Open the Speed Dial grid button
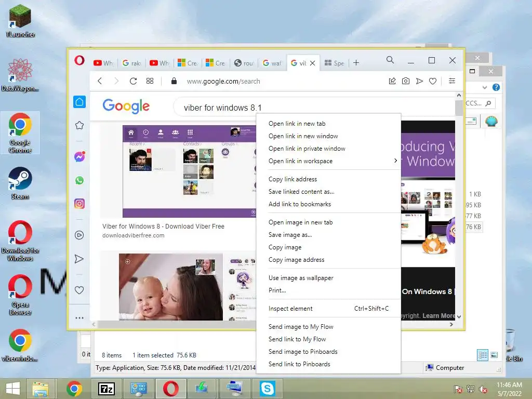Screen dimensions: 532x399 pyautogui.click(x=150, y=81)
